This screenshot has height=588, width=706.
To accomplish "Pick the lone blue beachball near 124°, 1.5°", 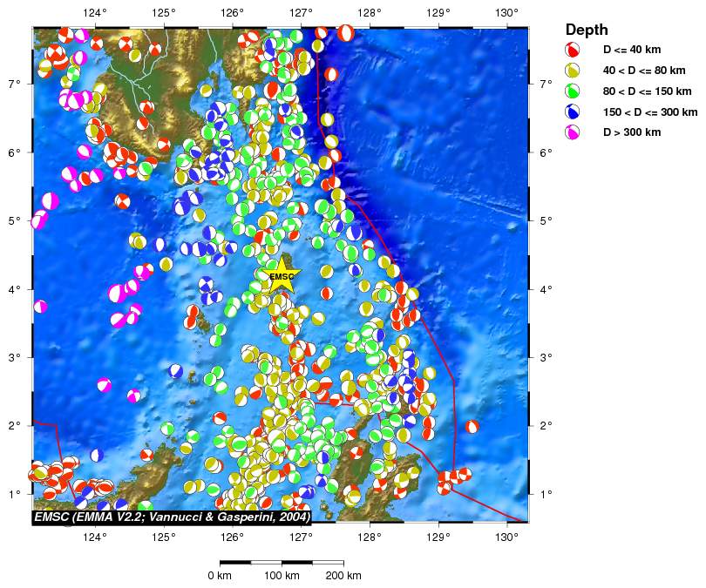I will pyautogui.click(x=96, y=455).
